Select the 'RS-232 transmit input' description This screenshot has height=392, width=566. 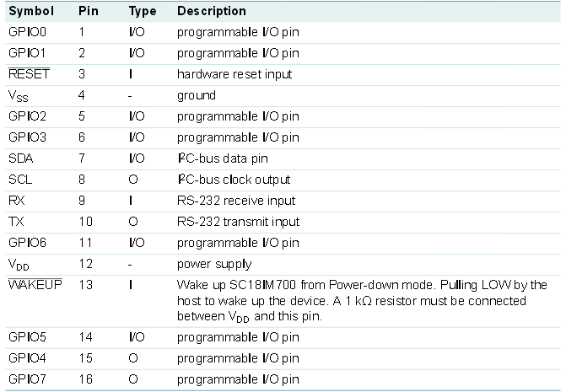coord(238,222)
